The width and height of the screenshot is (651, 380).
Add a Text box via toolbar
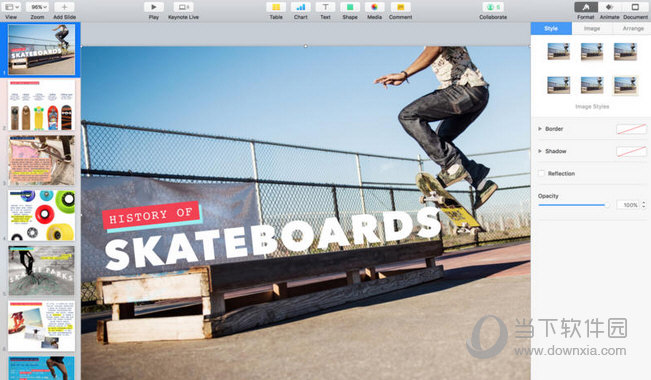tap(325, 7)
